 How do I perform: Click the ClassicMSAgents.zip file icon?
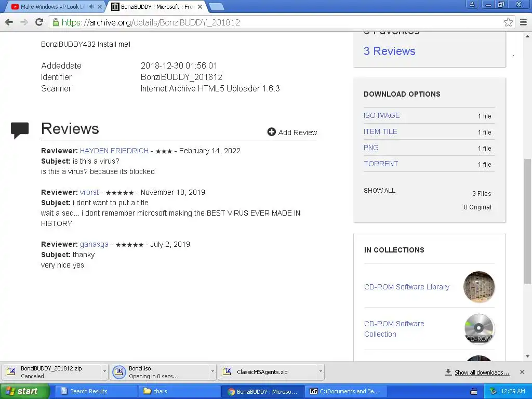[x=227, y=372]
